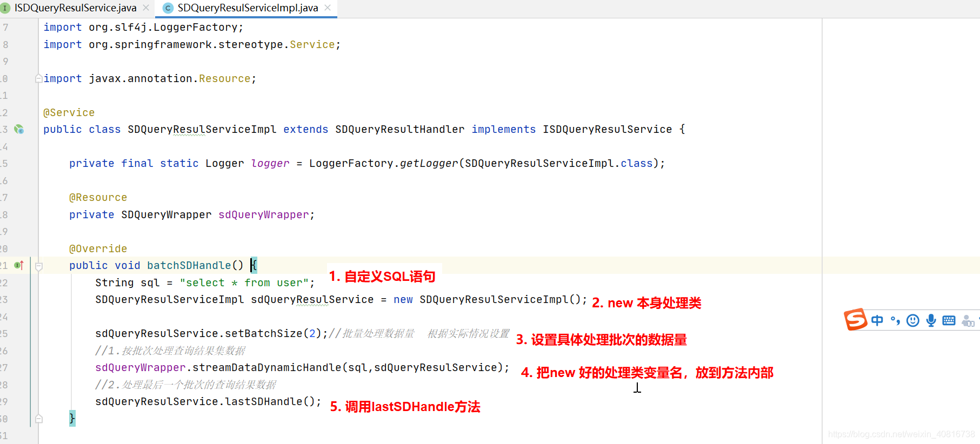980x444 pixels.
Task: Click the comment //1.按批次处理查询结果集数据
Action: pos(170,351)
